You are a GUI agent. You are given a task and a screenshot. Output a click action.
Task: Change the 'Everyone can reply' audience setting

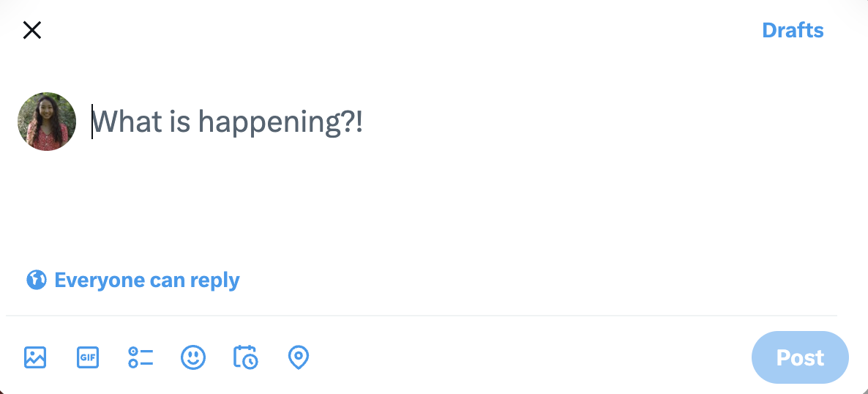pos(133,280)
